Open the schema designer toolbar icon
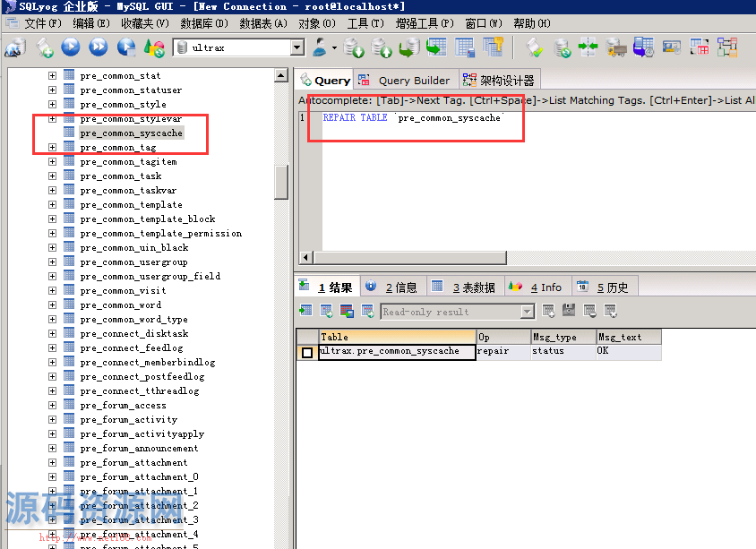Viewport: 756px width, 549px height. tap(727, 47)
